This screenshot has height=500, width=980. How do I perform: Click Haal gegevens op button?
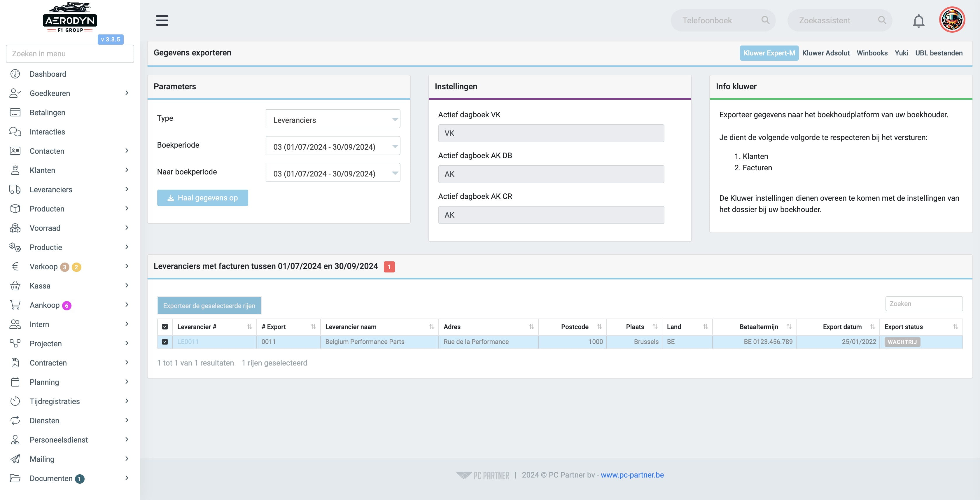click(x=202, y=198)
